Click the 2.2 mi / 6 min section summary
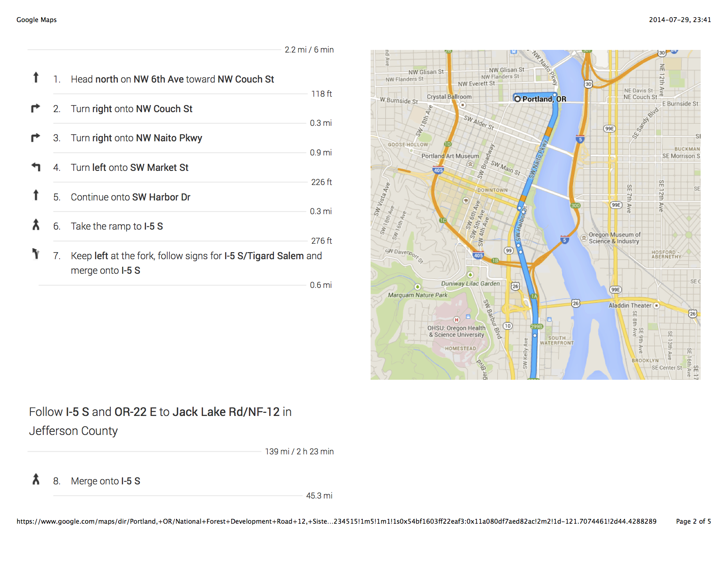 [309, 49]
